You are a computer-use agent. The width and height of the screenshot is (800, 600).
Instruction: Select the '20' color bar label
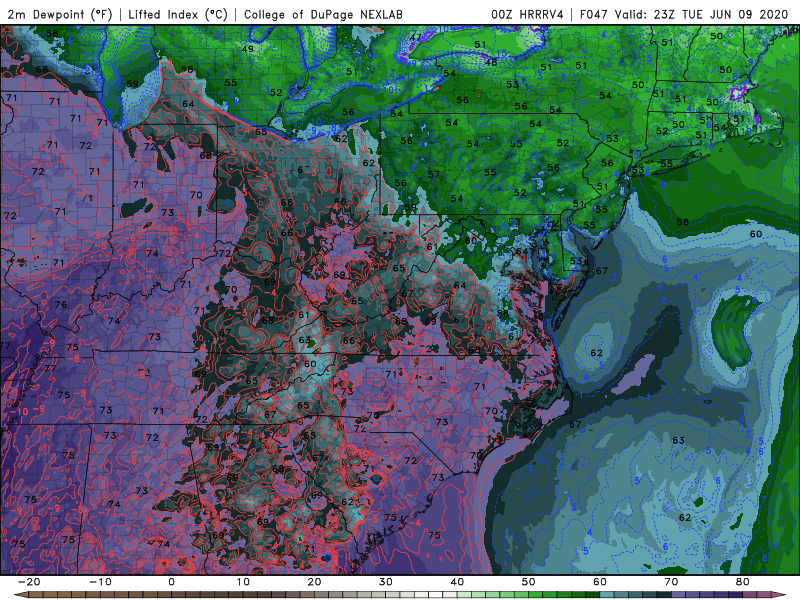click(314, 582)
